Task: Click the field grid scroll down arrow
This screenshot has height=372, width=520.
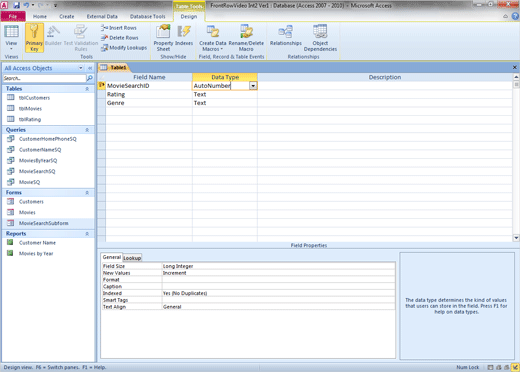Action: 516,238
